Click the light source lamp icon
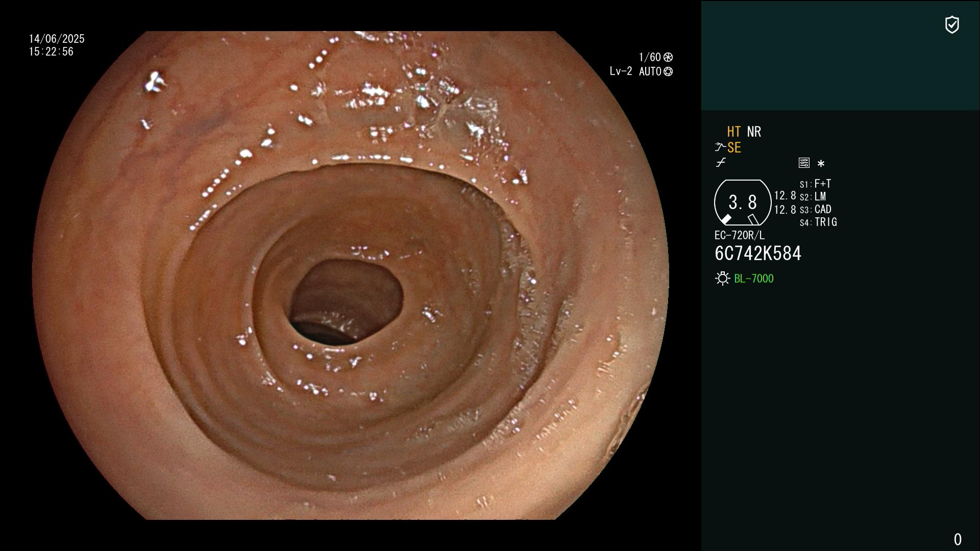Viewport: 980px width, 551px height. 722,279
